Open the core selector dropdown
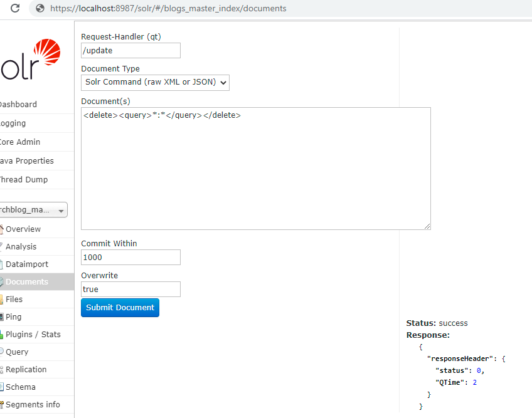Viewport: 532px width, 418px height. coord(33,210)
